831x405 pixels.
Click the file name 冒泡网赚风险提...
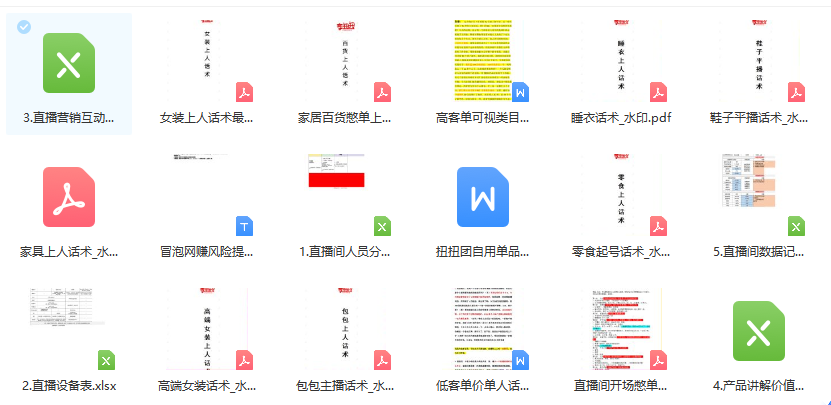click(x=207, y=252)
